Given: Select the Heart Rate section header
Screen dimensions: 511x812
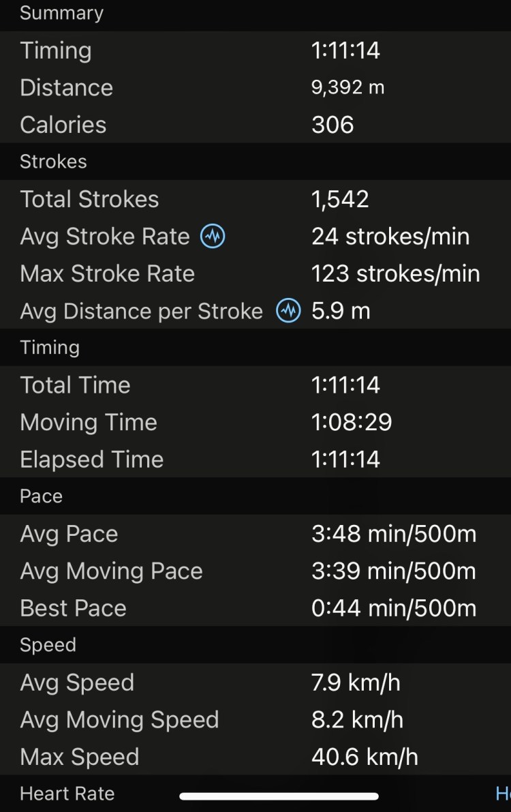Looking at the screenshot, I should (67, 794).
